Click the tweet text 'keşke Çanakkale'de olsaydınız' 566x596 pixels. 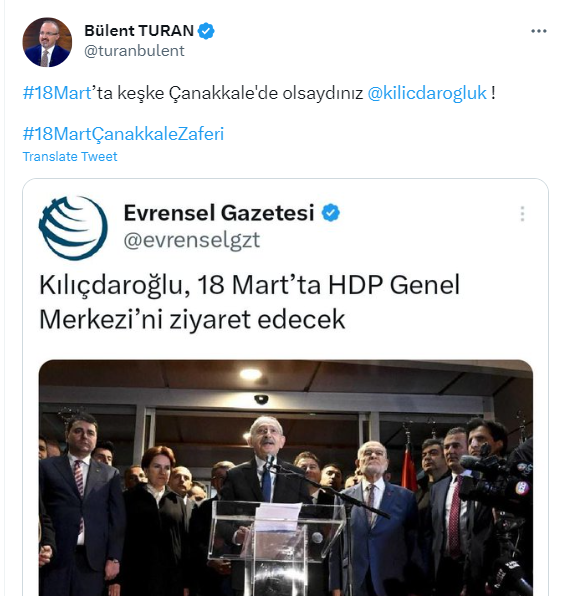240,93
